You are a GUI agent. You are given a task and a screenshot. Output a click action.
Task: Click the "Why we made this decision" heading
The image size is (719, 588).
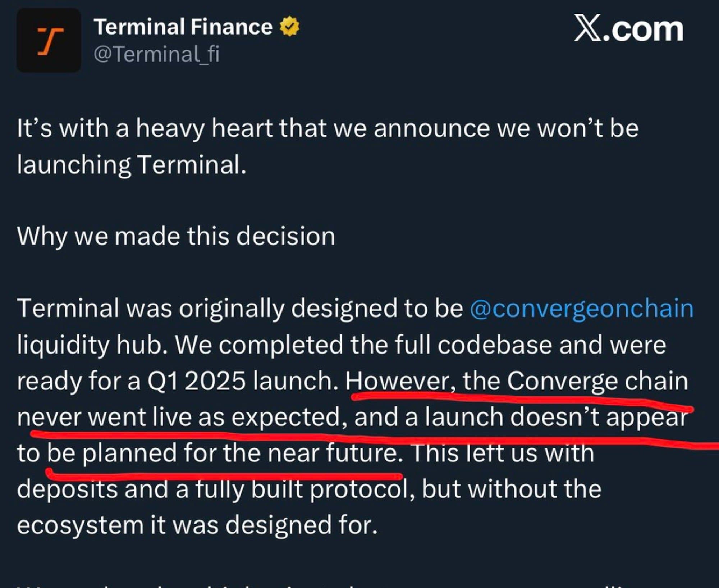pos(176,237)
